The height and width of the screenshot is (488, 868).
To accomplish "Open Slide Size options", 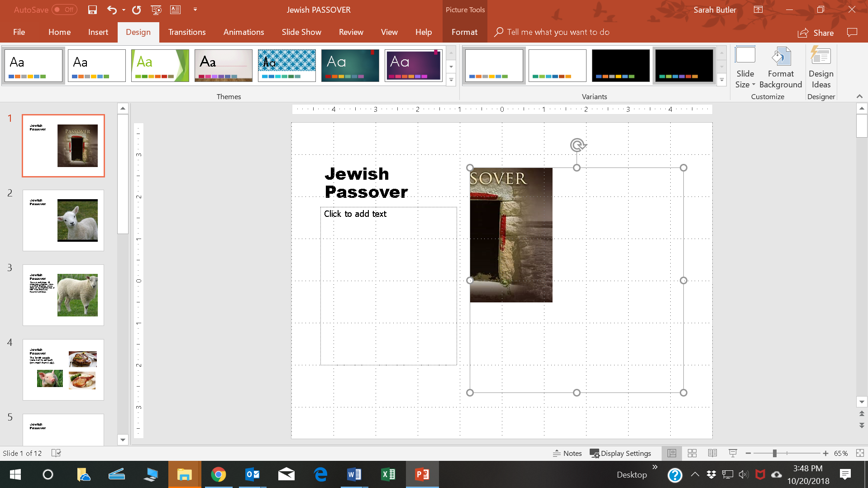I will click(745, 67).
